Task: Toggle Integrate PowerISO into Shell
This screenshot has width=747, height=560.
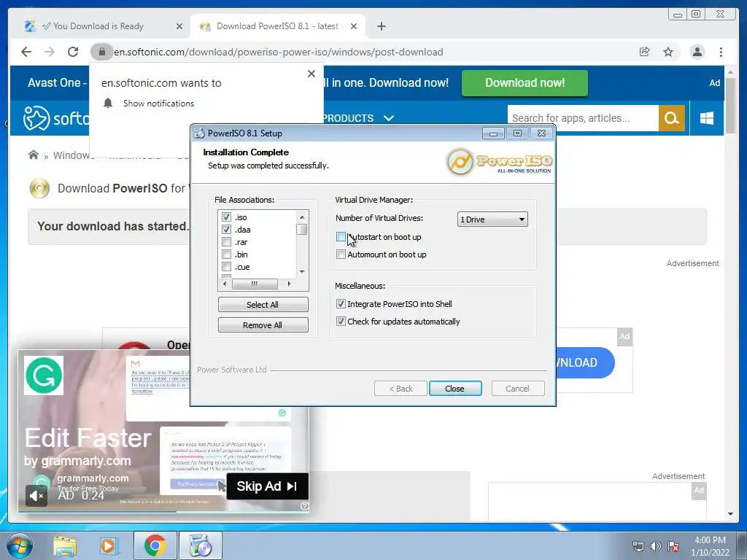Action: [x=341, y=304]
